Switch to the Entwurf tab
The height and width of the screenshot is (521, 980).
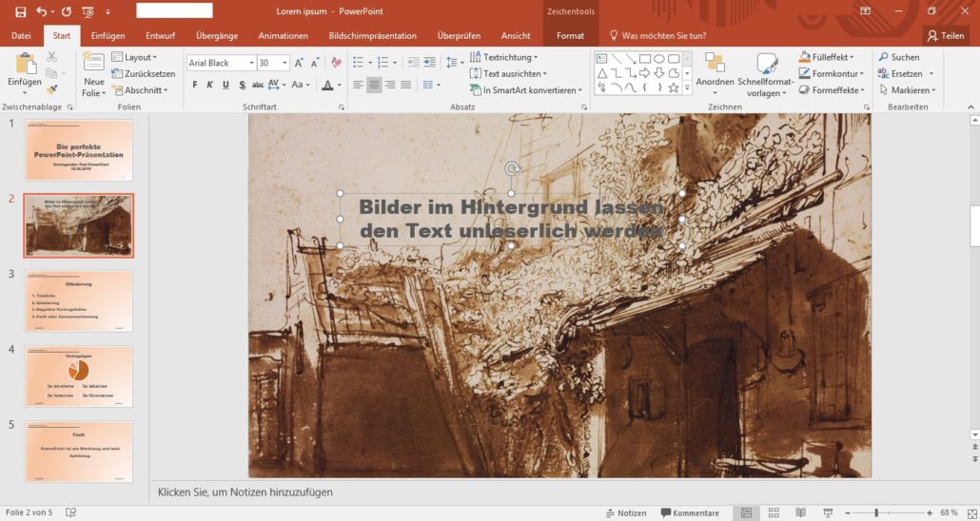[160, 35]
